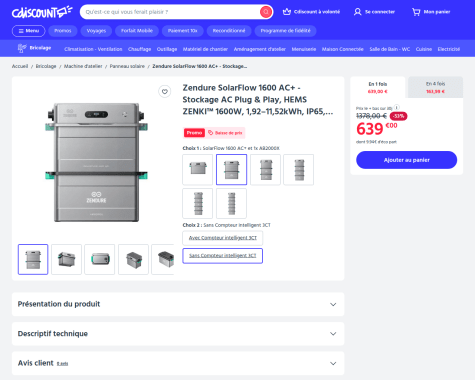Image resolution: width=475 pixels, height=380 pixels.
Task: Select Sans Compteur intelligent 3CT option
Action: [x=223, y=256]
